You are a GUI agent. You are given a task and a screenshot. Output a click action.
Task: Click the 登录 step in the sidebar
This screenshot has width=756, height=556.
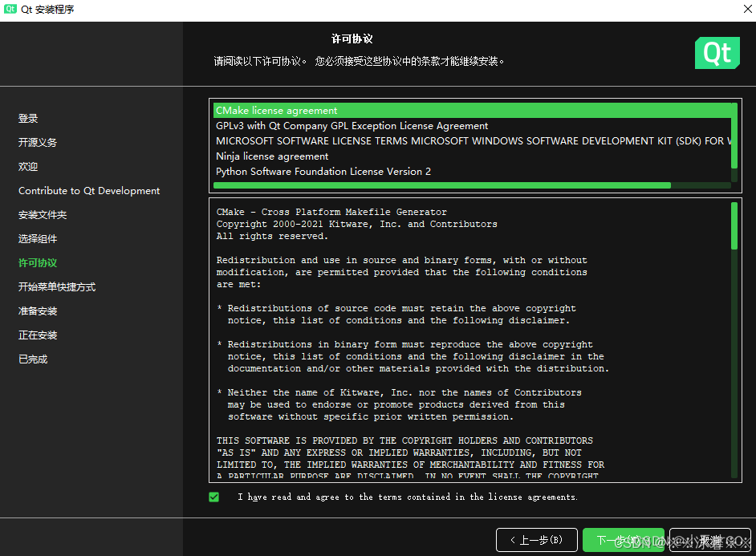tap(28, 119)
